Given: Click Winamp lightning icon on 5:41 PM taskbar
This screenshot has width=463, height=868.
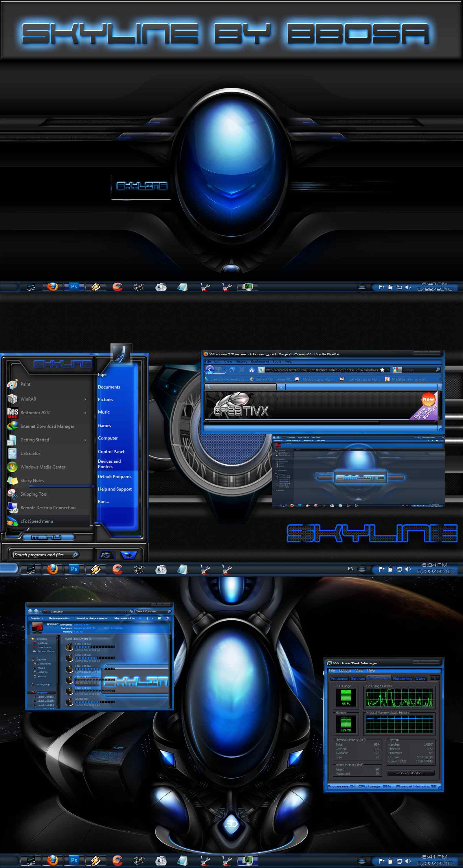Looking at the screenshot, I should (x=96, y=860).
